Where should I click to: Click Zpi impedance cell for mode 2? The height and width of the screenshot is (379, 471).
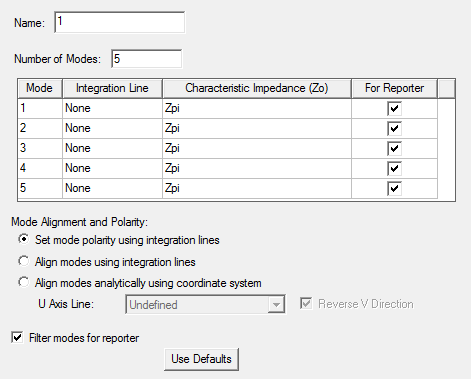pos(257,128)
